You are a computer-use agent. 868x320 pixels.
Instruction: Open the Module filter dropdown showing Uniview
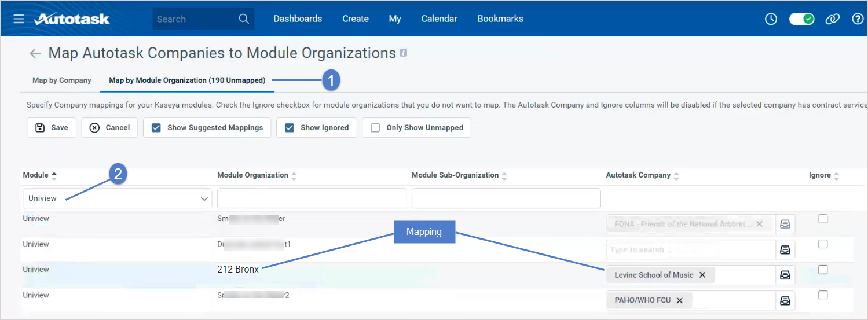118,198
